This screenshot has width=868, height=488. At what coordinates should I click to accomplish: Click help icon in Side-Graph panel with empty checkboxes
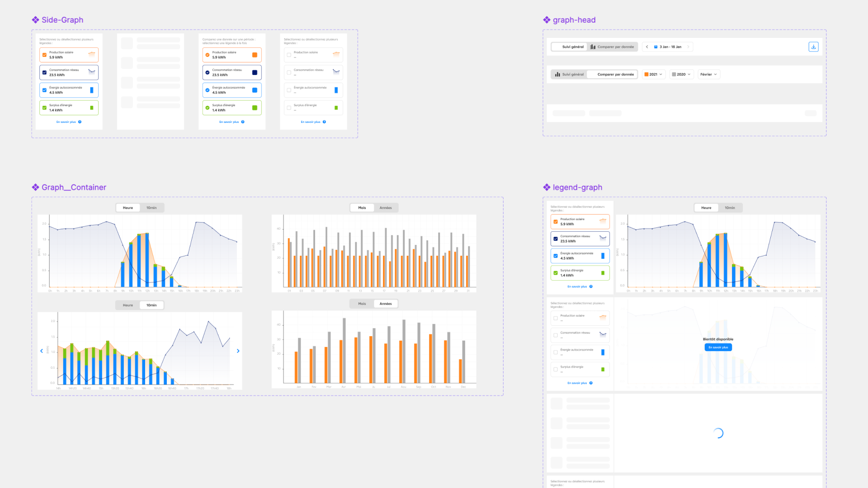(x=324, y=122)
